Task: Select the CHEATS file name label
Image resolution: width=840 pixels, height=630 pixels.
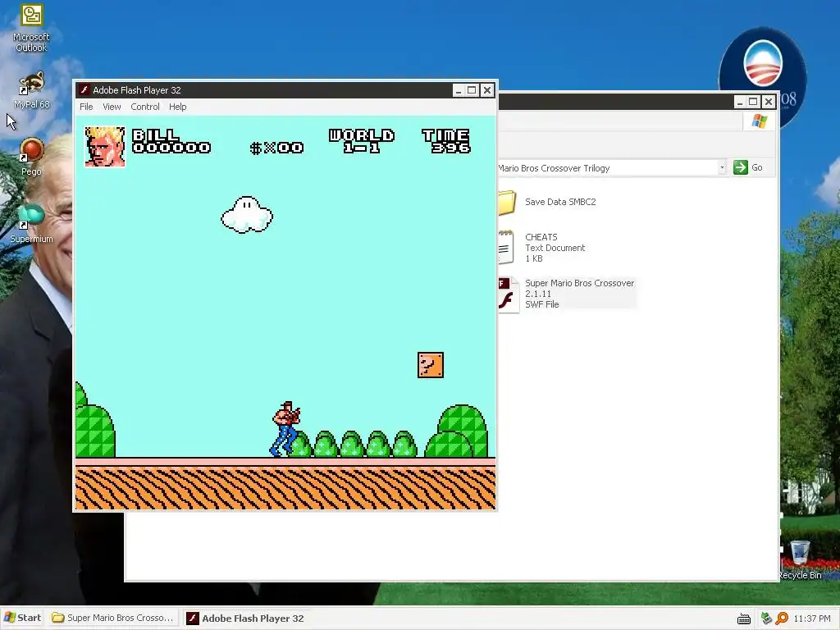Action: coord(541,237)
